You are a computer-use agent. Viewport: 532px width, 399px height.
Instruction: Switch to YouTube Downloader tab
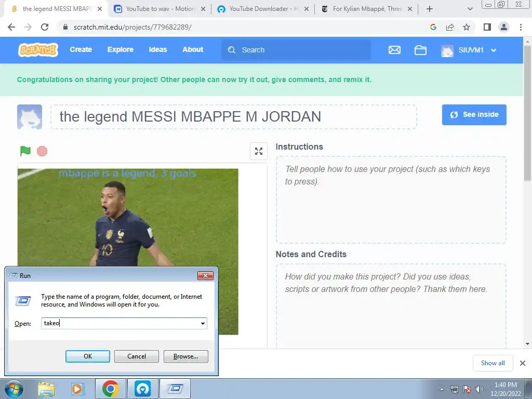(263, 9)
